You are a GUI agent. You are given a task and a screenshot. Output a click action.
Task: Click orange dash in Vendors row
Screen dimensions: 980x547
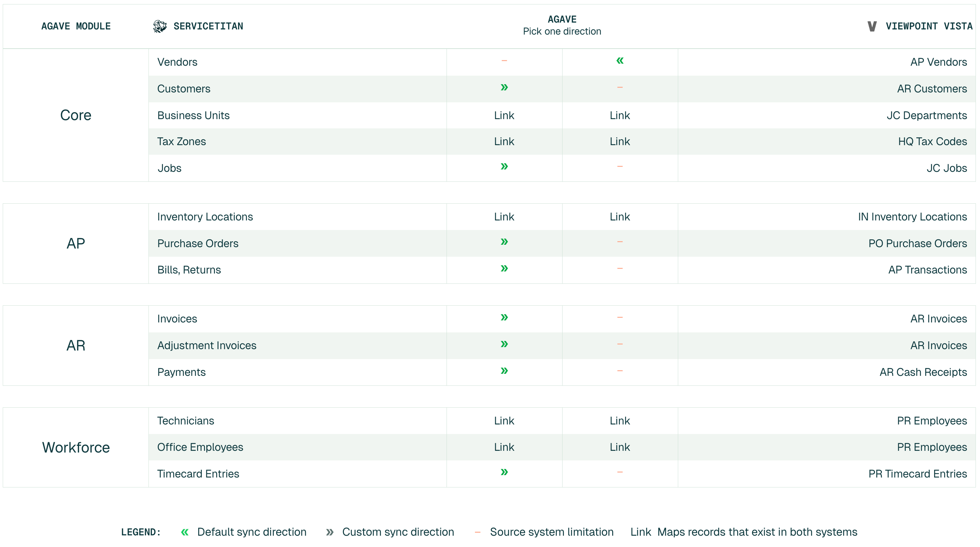pyautogui.click(x=504, y=61)
